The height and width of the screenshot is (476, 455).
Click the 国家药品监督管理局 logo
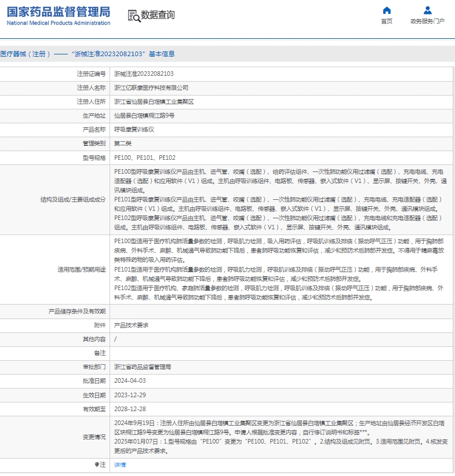click(x=59, y=12)
